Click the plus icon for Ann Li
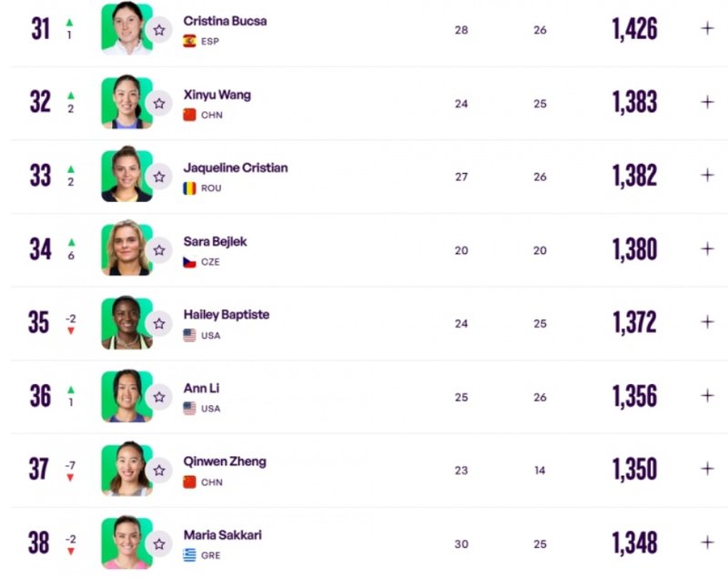 707,395
